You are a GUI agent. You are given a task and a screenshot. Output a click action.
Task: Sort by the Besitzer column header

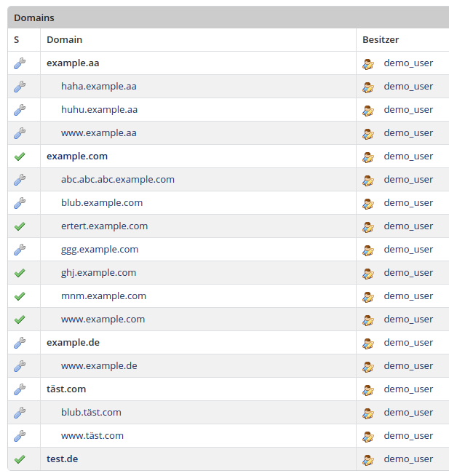pos(381,40)
